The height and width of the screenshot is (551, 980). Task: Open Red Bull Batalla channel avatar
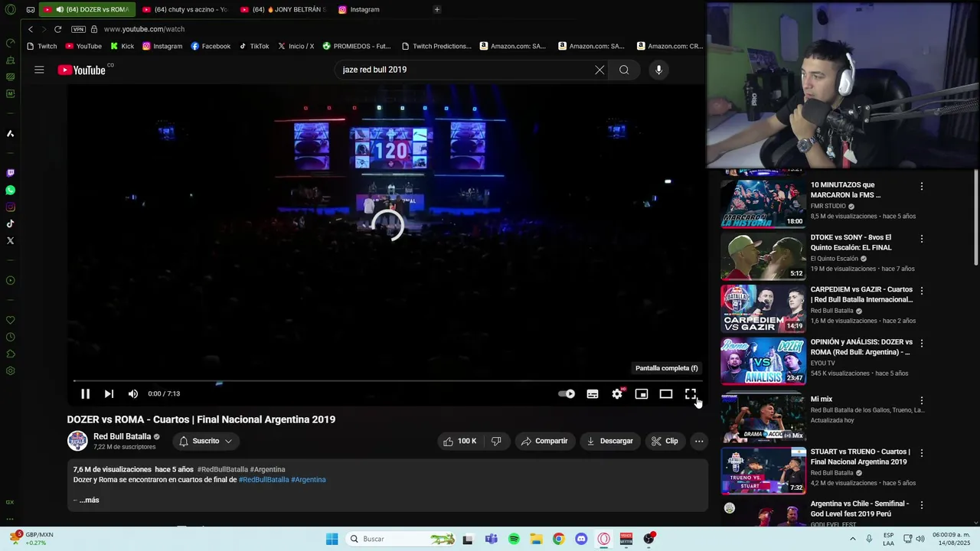(77, 441)
